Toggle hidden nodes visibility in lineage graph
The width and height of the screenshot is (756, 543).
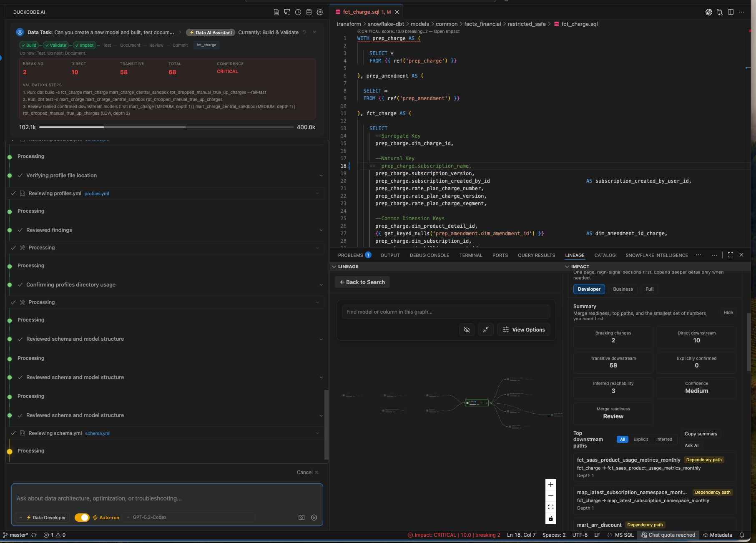pos(467,329)
